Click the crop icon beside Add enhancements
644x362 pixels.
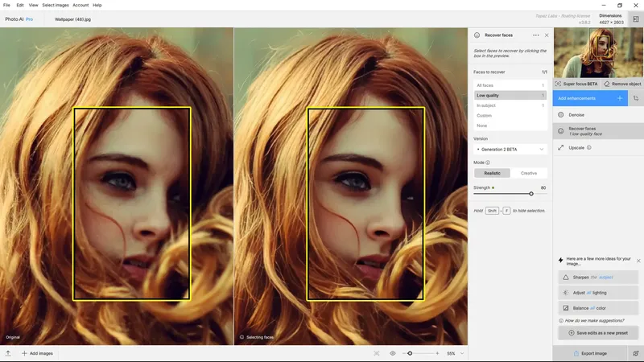click(x=636, y=98)
